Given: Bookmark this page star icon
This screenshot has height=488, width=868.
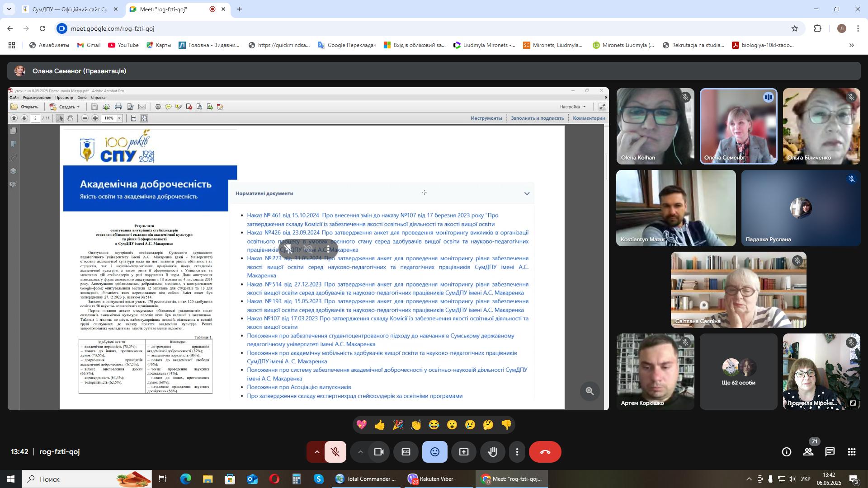Looking at the screenshot, I should coord(795,28).
